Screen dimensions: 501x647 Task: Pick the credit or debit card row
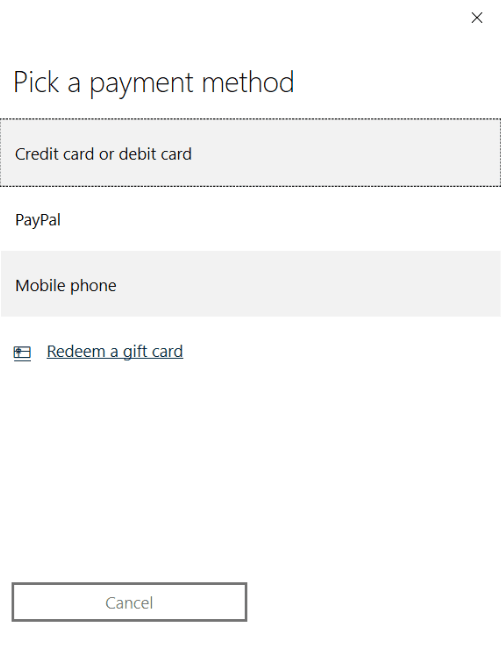(x=250, y=153)
